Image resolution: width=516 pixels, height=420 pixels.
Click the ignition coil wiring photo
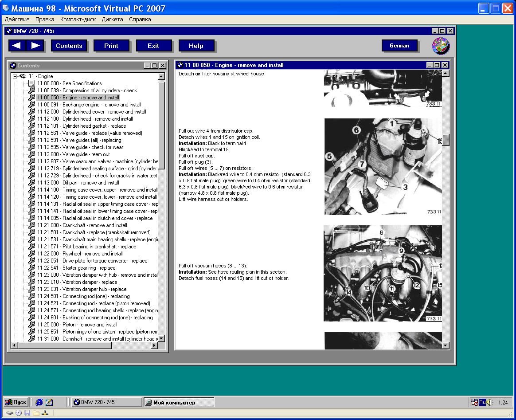(383, 166)
